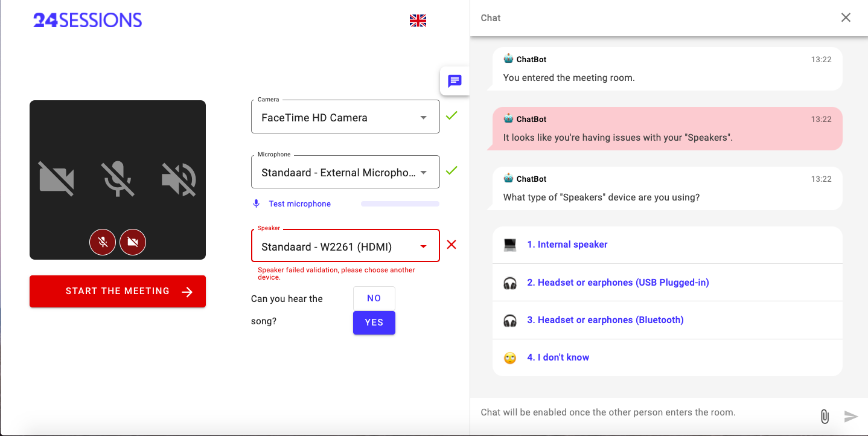Click the microphone icon beside Test microphone
This screenshot has width=868, height=436.
coord(256,204)
